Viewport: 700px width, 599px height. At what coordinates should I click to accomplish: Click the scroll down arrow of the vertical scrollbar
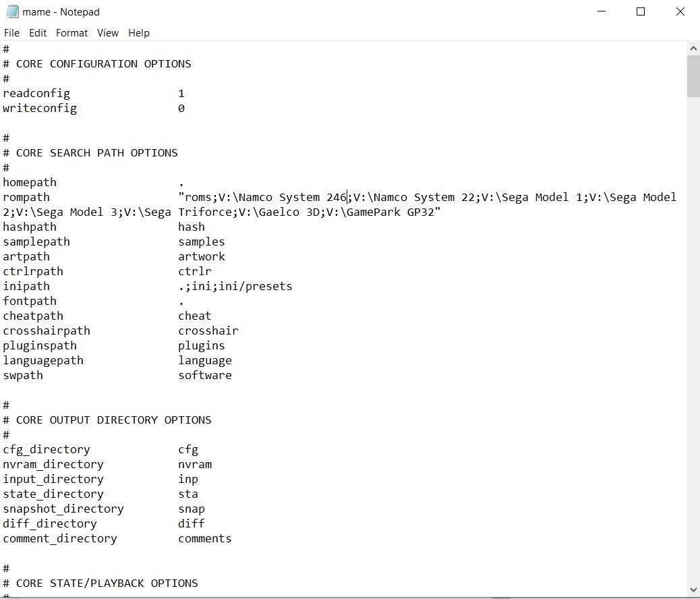693,590
